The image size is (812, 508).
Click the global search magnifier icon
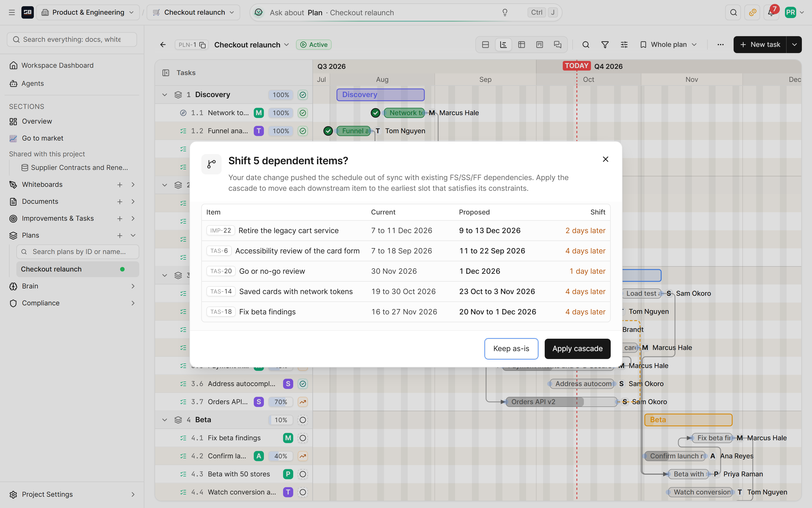(733, 12)
